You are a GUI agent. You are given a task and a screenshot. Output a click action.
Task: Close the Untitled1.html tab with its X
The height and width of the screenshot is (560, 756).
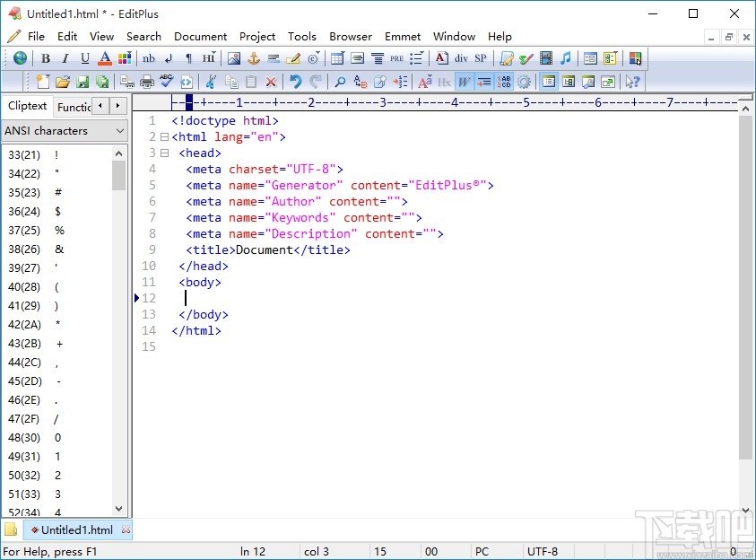click(x=126, y=529)
